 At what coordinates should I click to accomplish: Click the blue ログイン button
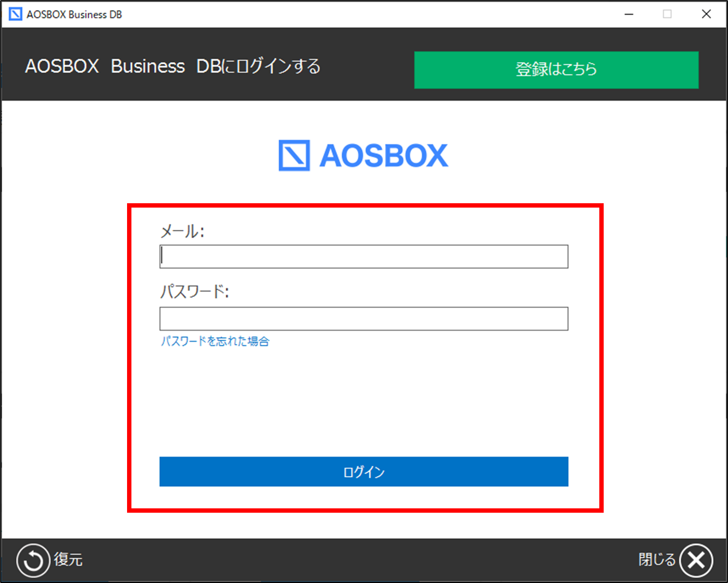point(364,472)
